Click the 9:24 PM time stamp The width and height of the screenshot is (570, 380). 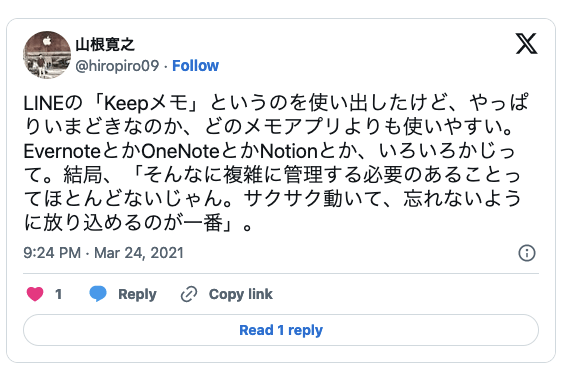52,253
